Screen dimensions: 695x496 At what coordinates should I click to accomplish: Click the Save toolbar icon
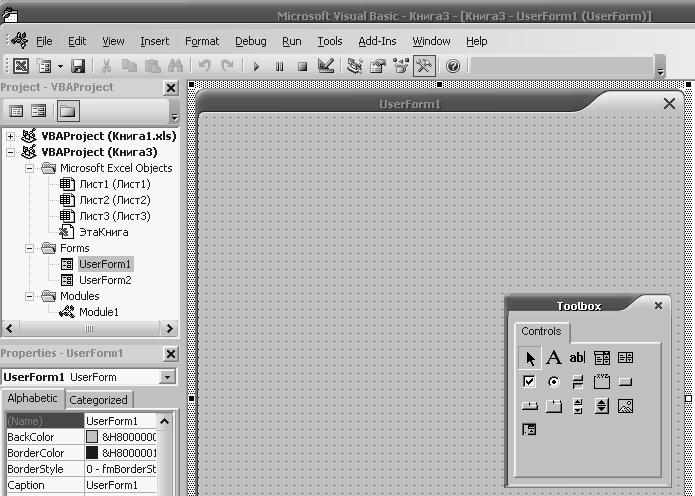[78, 66]
